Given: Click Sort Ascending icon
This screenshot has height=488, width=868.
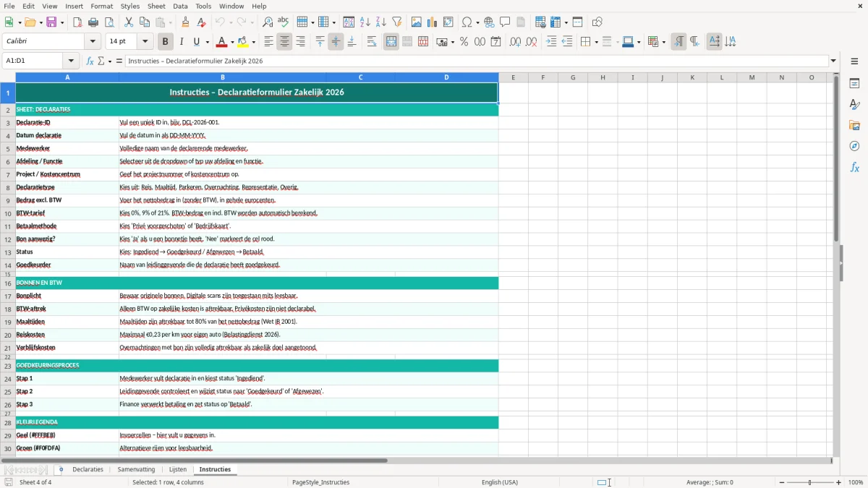Looking at the screenshot, I should (x=365, y=22).
